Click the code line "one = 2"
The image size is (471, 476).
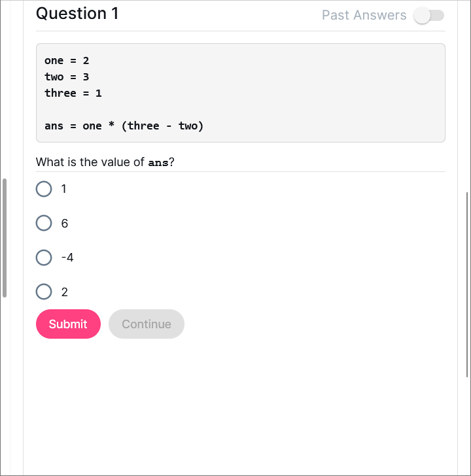(x=67, y=61)
